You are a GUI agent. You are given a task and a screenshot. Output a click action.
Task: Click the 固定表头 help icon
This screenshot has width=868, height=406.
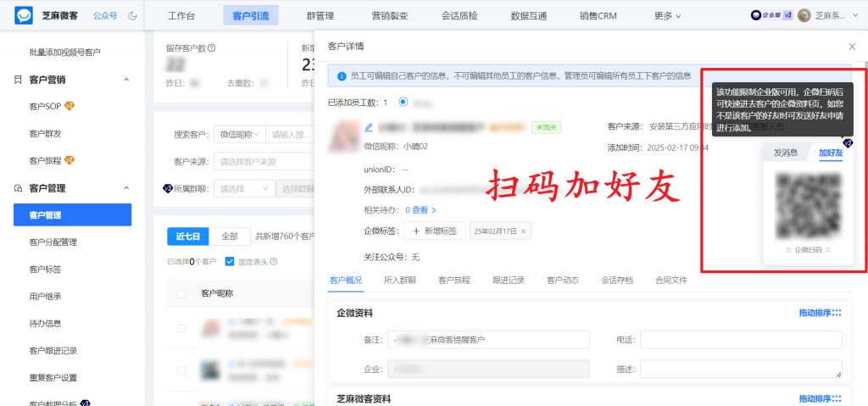click(x=274, y=262)
